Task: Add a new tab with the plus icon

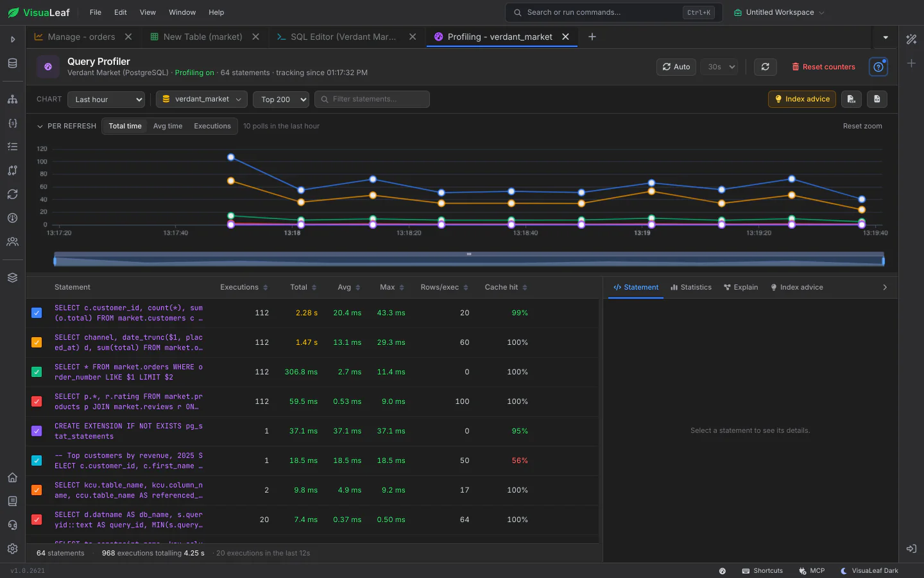Action: click(x=592, y=37)
